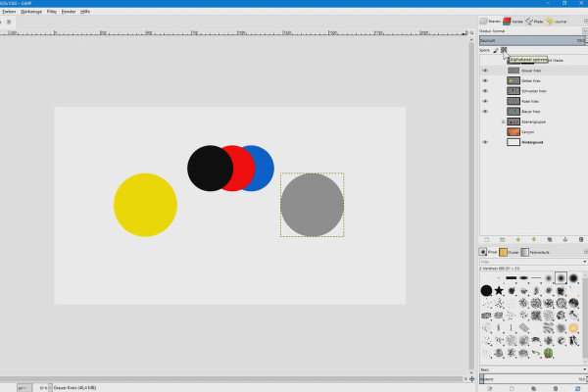Select the diagonal pattern texture brush
This screenshot has width=588, height=392.
click(523, 328)
